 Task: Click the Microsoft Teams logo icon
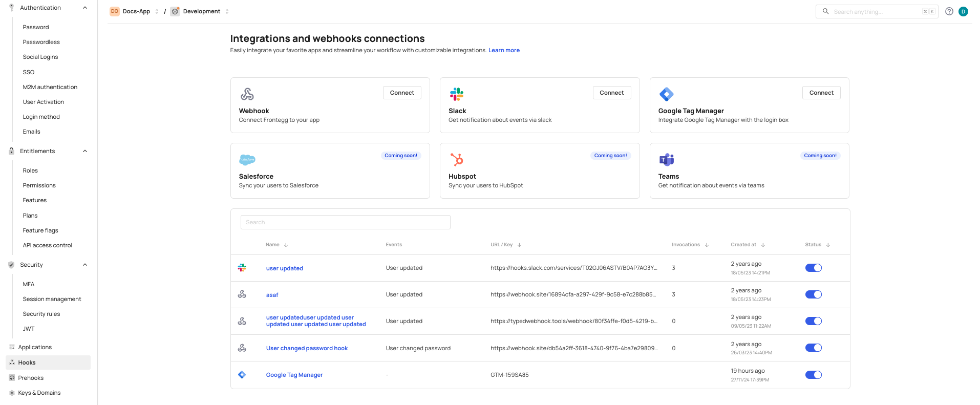(666, 160)
